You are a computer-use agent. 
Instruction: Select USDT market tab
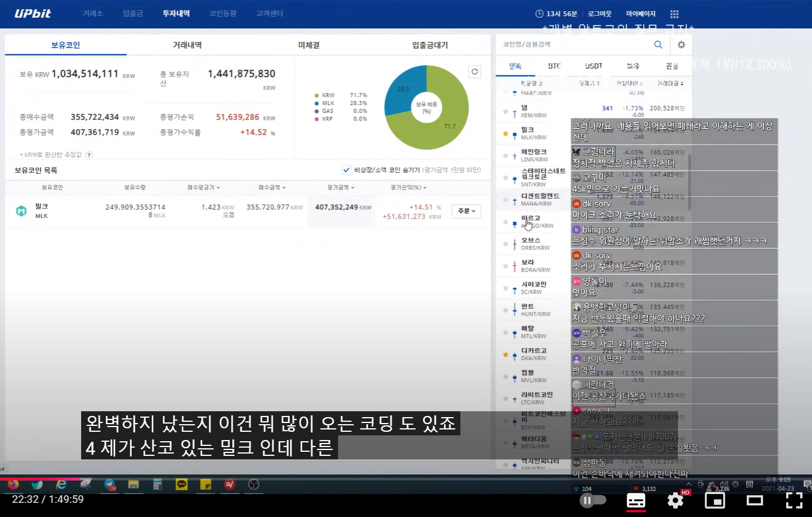(594, 66)
